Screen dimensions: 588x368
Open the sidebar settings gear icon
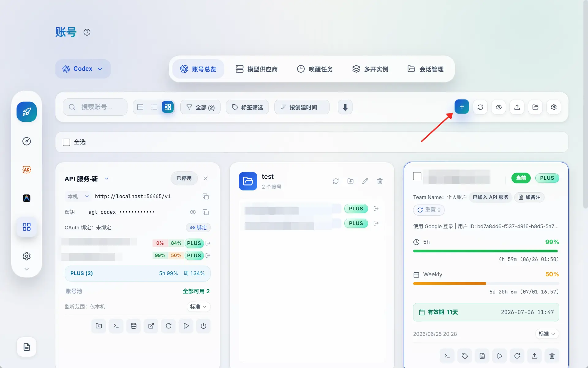coord(27,256)
